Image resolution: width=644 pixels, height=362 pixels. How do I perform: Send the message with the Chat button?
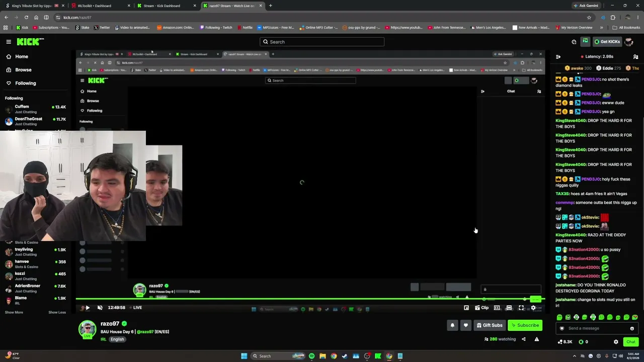631,342
